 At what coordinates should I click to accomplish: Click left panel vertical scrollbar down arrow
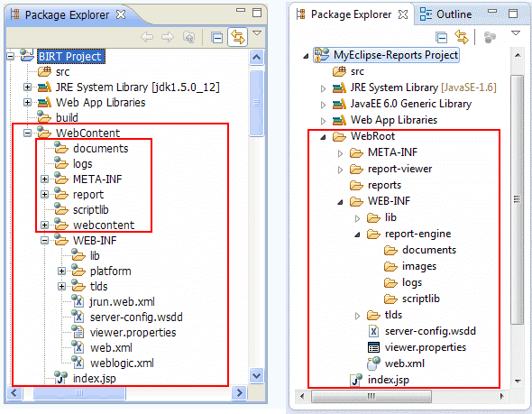point(256,375)
